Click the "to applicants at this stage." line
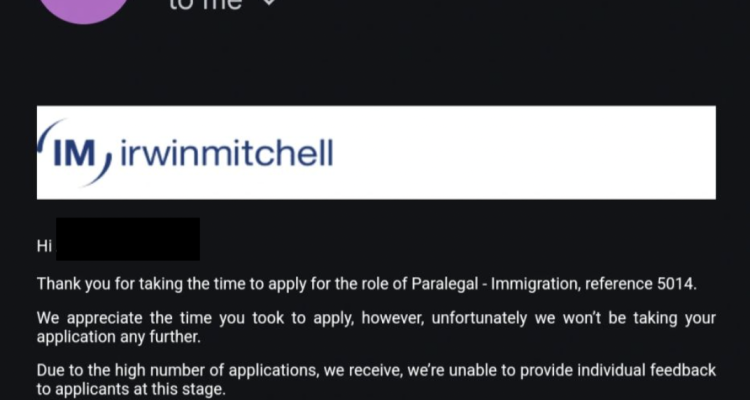 point(131,389)
